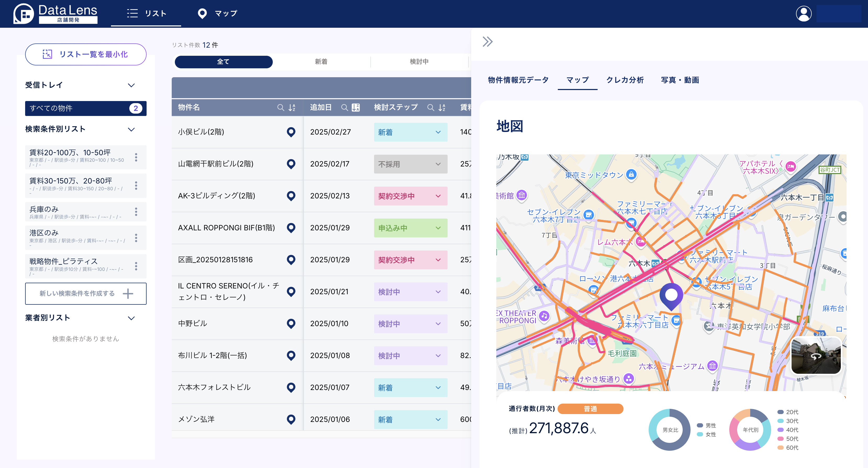Open 検討中 dropdown for IL CENTRO SERENO

(x=410, y=292)
